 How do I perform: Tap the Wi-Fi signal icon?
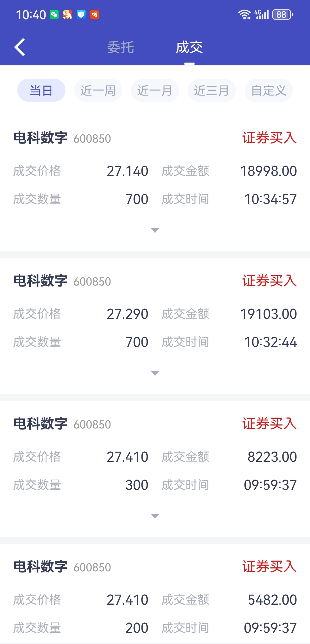coord(245,14)
